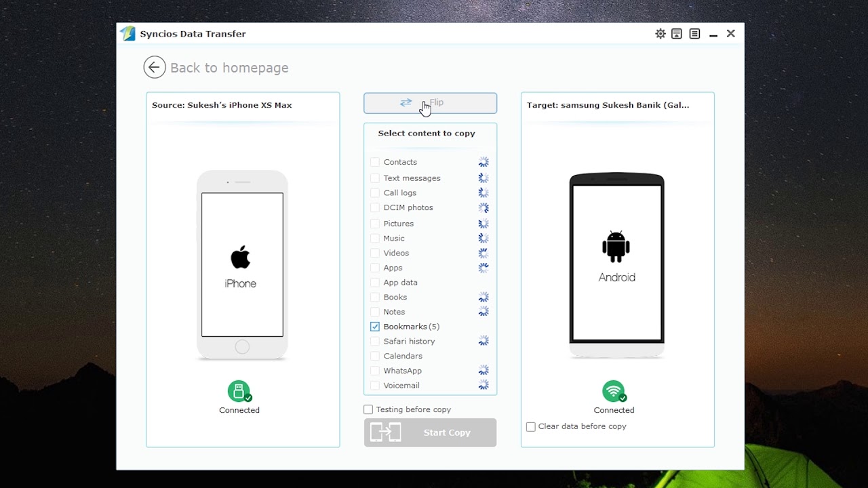Click the Wi-Fi connected icon under Android
The width and height of the screenshot is (868, 488).
click(x=614, y=391)
